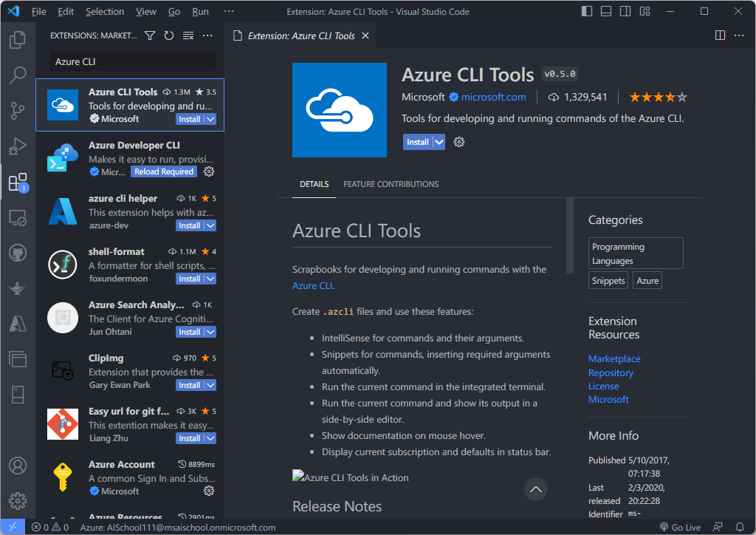Open install options dropdown for Azure CLI Tools list item

tap(210, 119)
